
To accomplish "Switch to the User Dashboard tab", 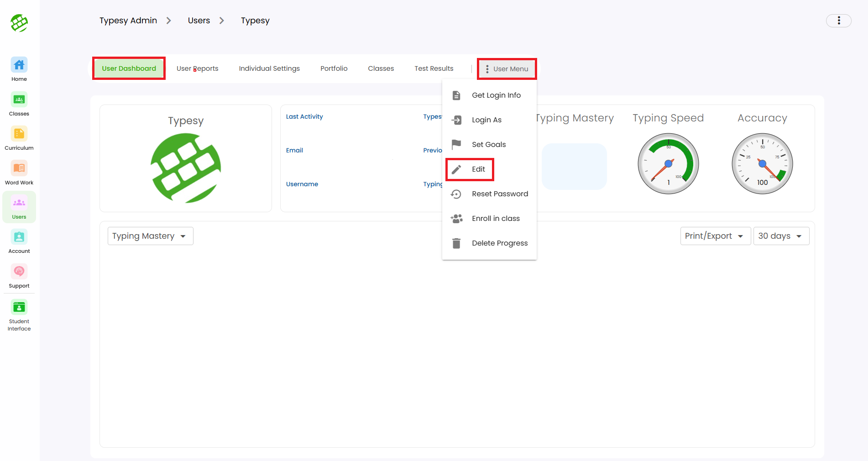I will tap(129, 68).
